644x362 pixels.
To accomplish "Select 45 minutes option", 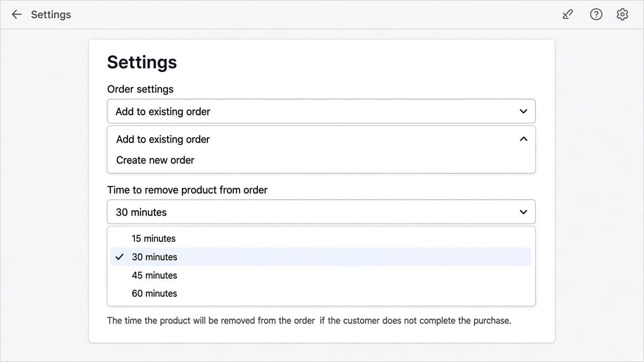I will point(321,275).
